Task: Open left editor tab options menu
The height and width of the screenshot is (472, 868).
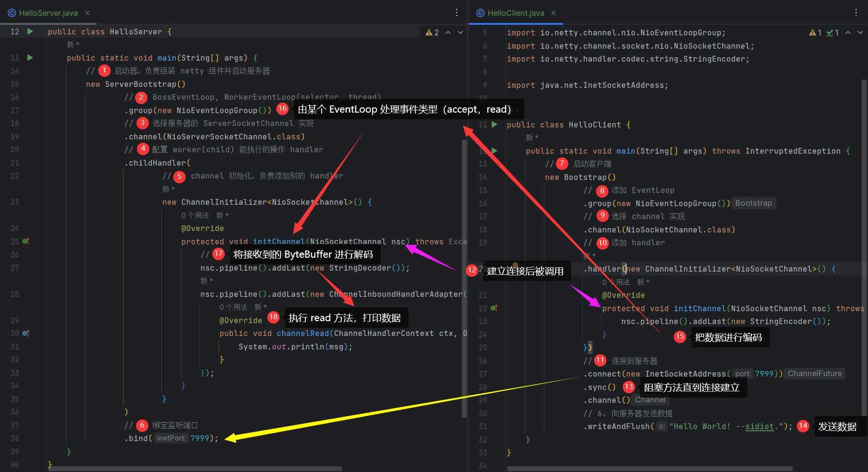Action: coord(457,13)
